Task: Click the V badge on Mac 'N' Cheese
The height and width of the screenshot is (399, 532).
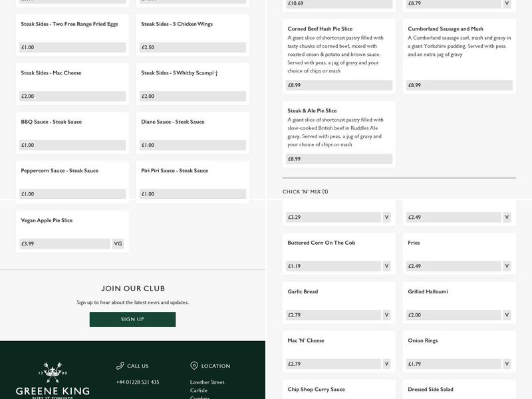Action: 386,364
